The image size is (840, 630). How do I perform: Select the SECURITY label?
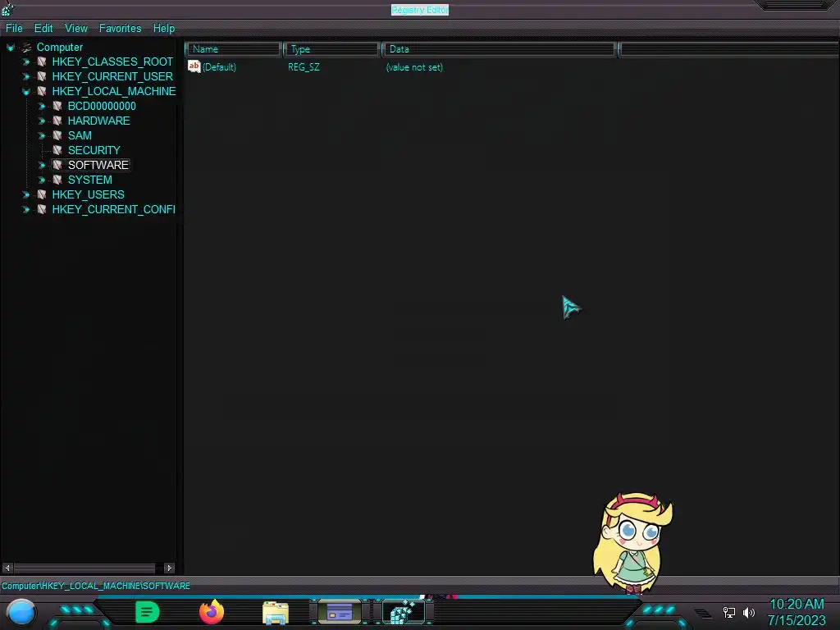[x=94, y=150]
